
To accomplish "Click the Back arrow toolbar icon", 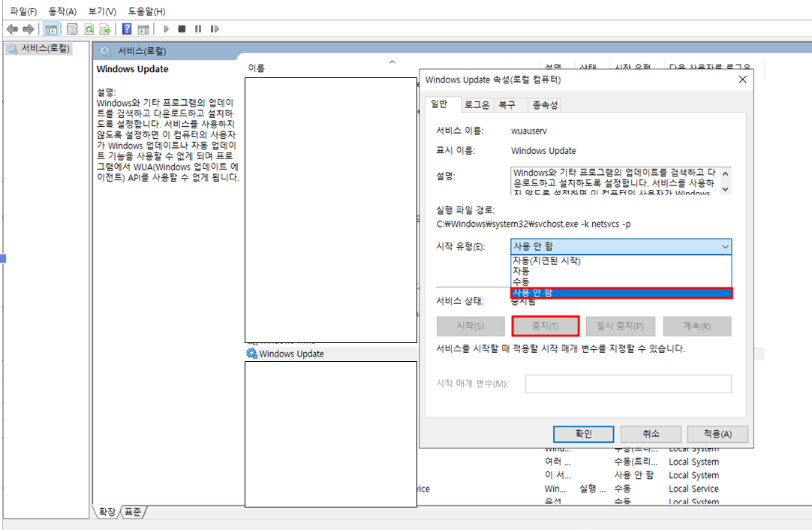I will 13,29.
